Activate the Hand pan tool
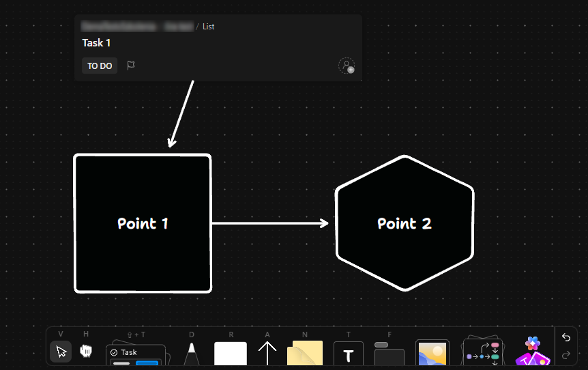Viewport: 588px width, 370px height. tap(86, 351)
